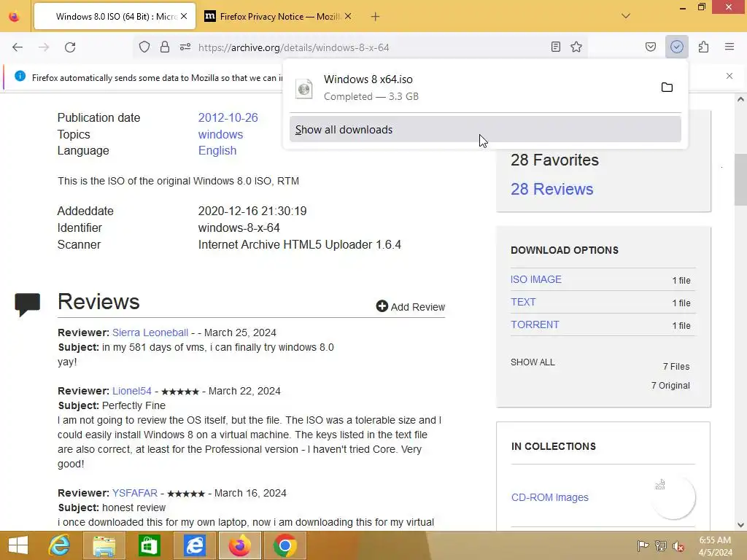Click the taskbar clock 6:55 AM

coord(715,545)
